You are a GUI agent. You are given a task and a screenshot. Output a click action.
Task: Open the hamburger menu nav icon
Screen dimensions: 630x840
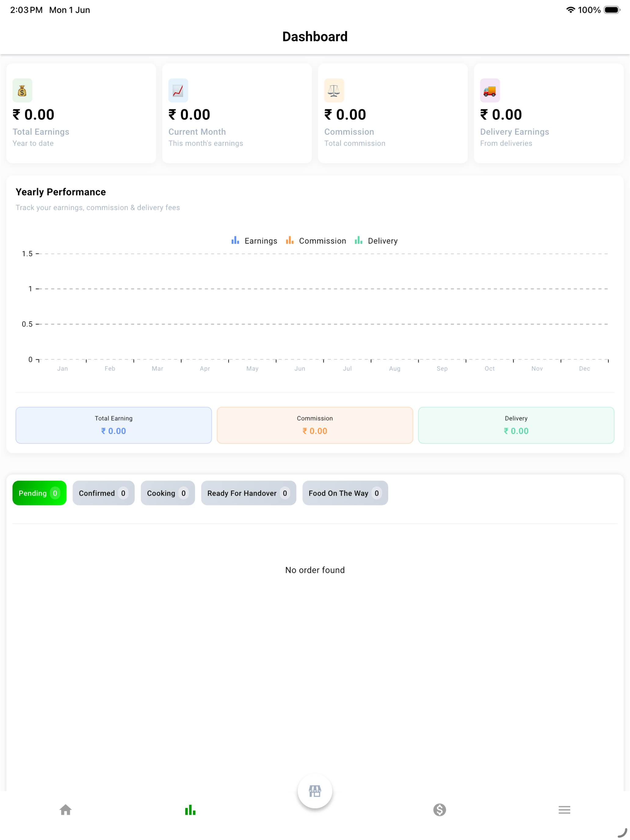(x=564, y=809)
